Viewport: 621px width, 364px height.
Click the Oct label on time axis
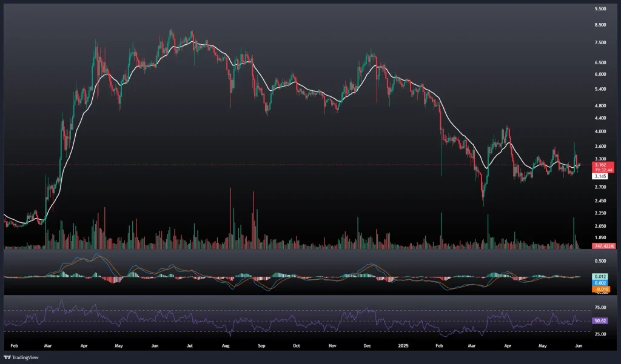click(x=297, y=345)
